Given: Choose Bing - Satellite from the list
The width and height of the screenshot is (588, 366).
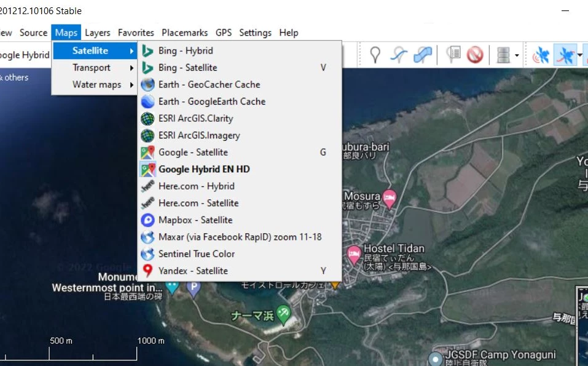Looking at the screenshot, I should tap(187, 68).
